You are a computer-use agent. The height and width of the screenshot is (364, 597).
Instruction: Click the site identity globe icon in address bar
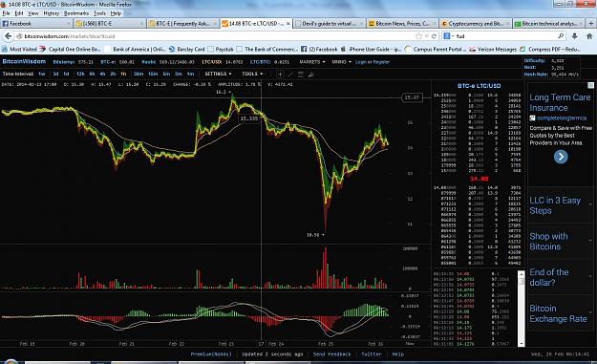[19, 36]
